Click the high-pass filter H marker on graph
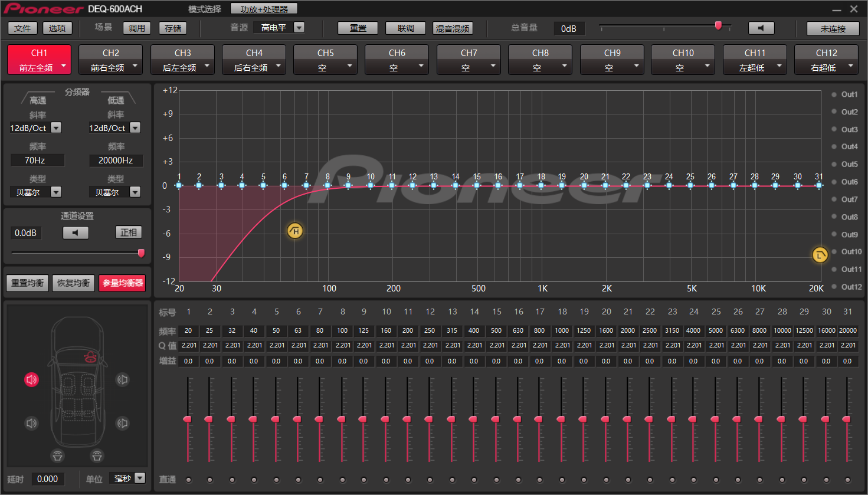This screenshot has width=868, height=495. coord(295,231)
